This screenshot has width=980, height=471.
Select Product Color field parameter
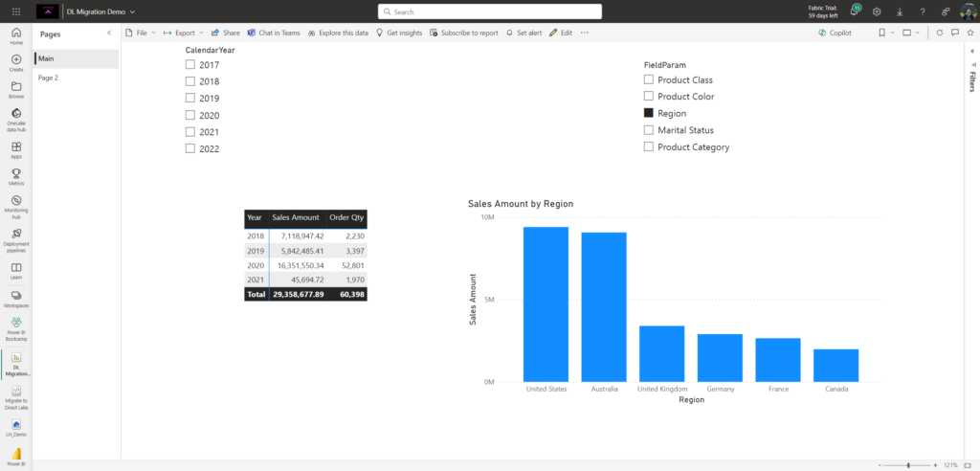click(649, 97)
